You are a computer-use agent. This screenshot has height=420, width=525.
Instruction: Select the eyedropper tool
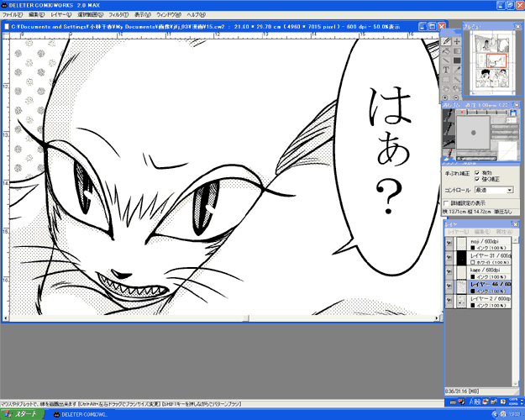457,70
